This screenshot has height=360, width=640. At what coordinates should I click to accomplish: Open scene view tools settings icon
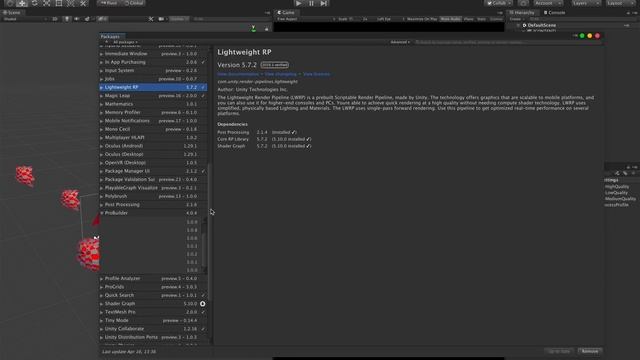click(x=151, y=19)
